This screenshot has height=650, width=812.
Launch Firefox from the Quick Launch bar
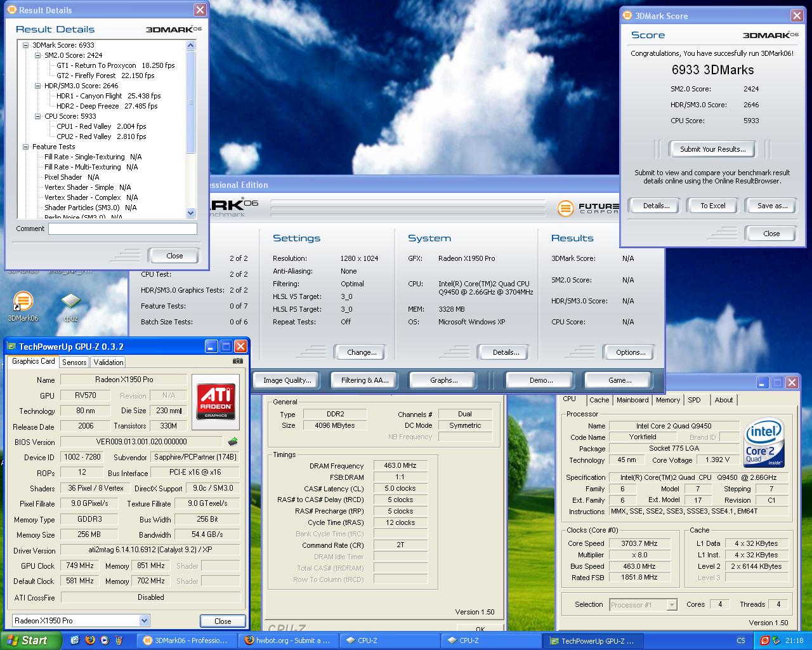(89, 640)
